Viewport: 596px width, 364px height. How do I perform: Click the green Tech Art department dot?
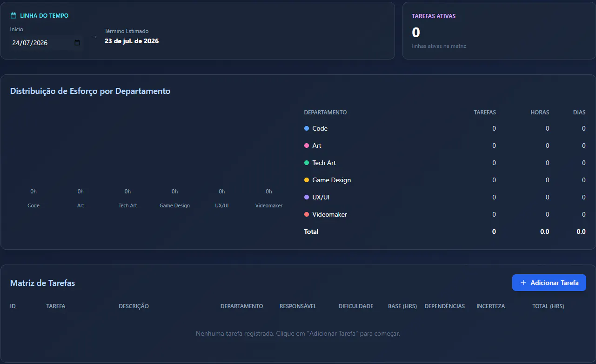point(307,163)
